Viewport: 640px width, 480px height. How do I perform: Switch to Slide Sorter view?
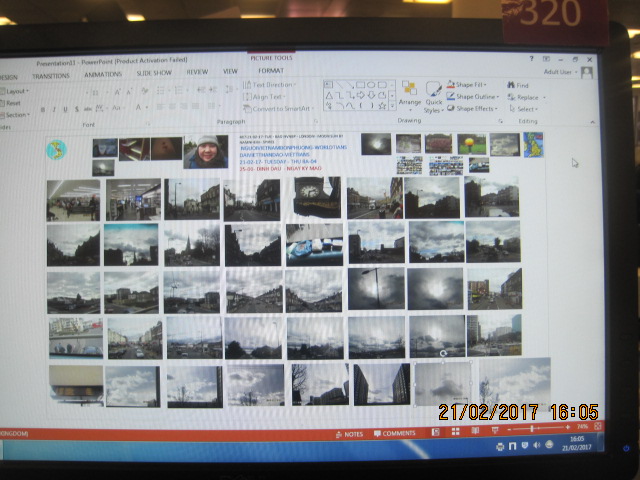pyautogui.click(x=456, y=431)
